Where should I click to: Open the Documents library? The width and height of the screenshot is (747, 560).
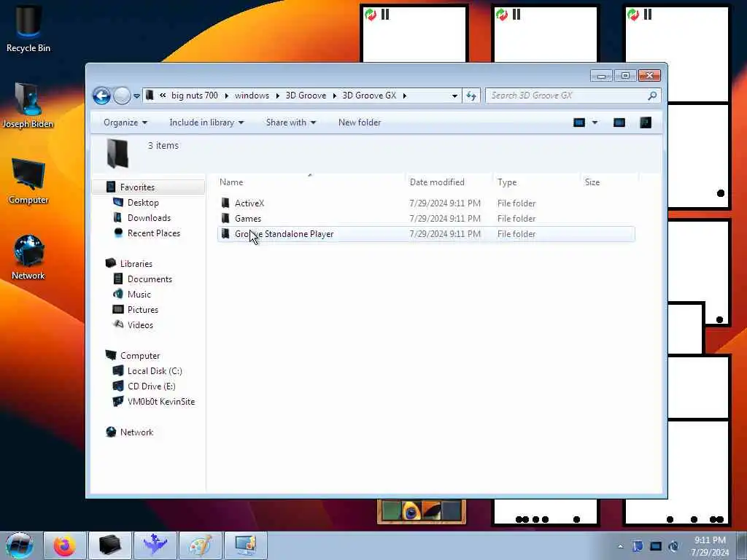click(x=150, y=279)
